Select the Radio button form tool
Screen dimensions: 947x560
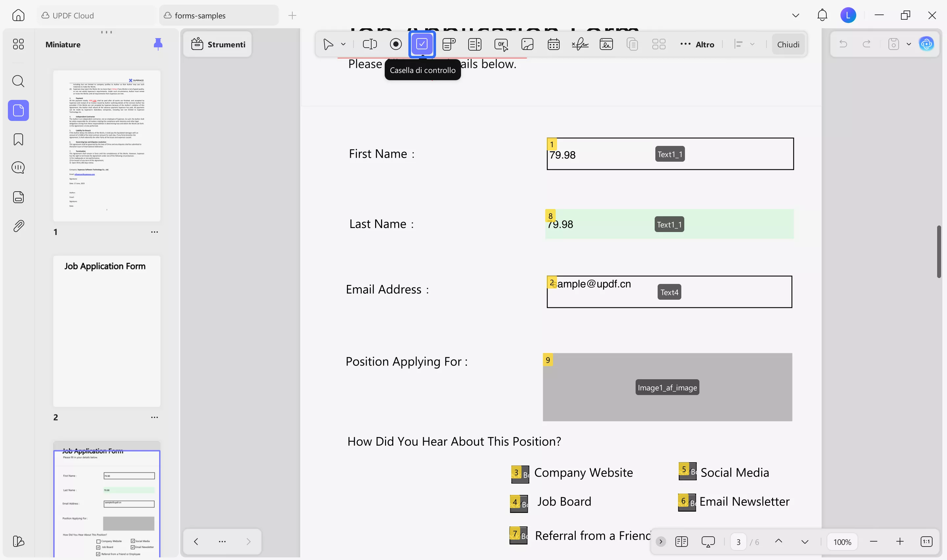396,44
